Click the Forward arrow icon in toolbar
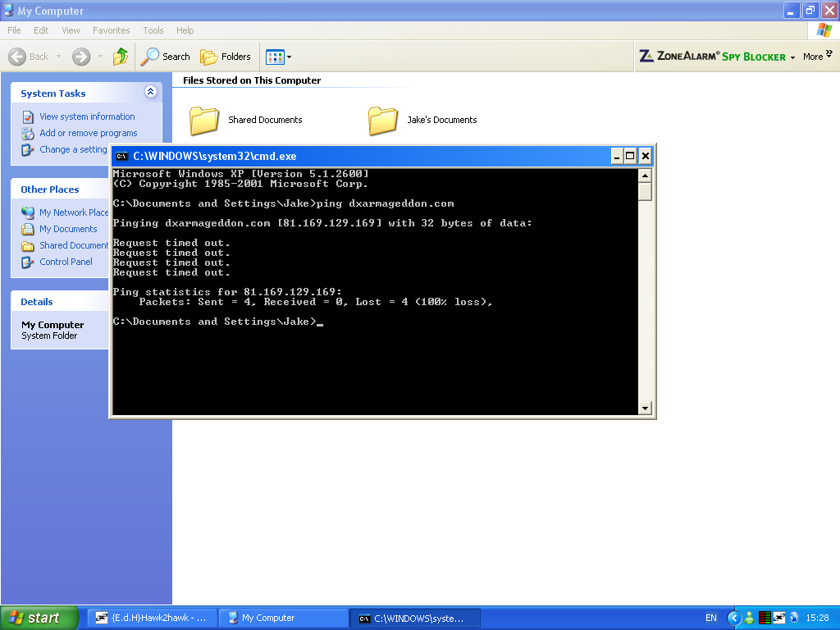840x630 pixels. [81, 57]
